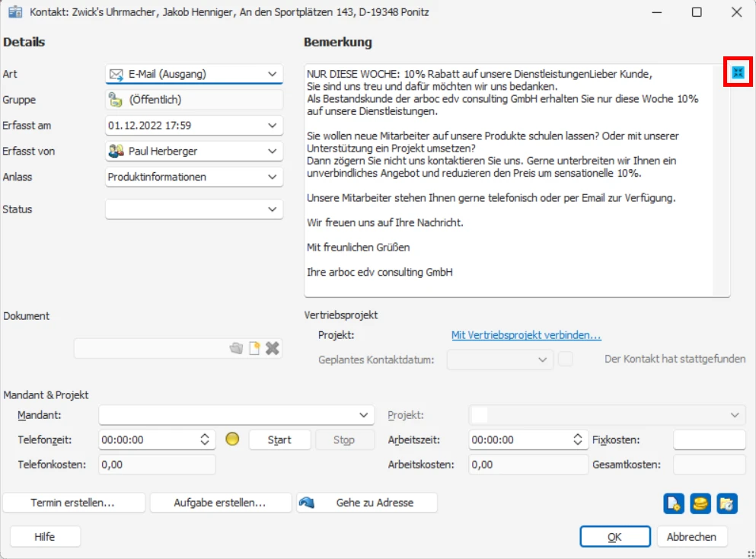Maximize the contact window

coord(697,12)
